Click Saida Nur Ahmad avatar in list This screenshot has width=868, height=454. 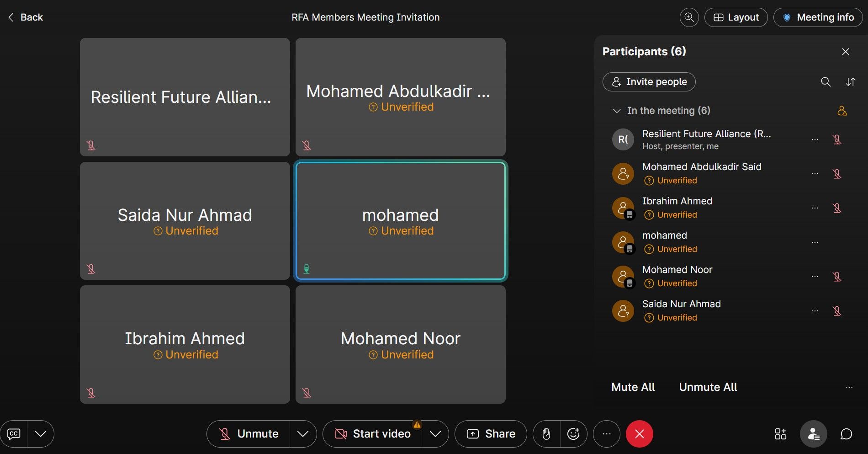point(623,311)
